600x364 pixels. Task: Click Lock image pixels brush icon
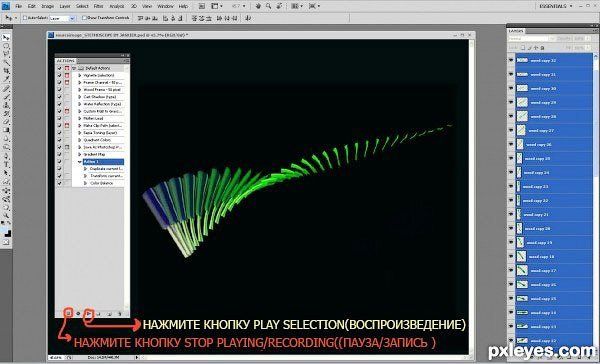pos(530,47)
